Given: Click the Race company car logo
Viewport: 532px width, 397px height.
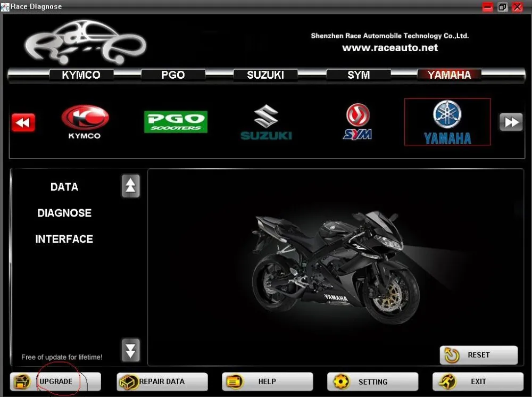Looking at the screenshot, I should pyautogui.click(x=85, y=43).
